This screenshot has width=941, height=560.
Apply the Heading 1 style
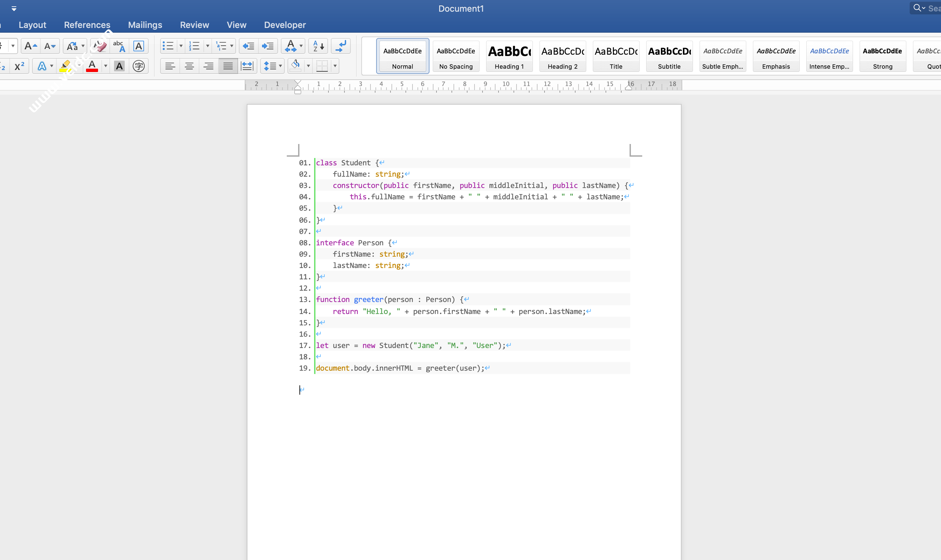509,56
